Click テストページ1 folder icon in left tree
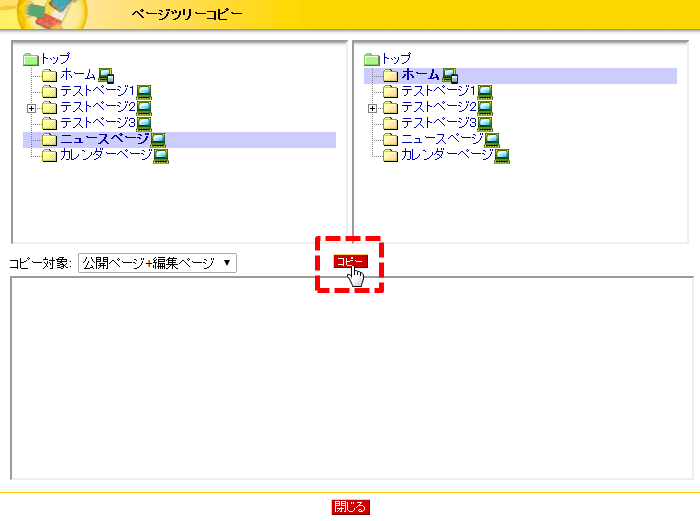Screen dimensions: 700x521 tap(49, 91)
